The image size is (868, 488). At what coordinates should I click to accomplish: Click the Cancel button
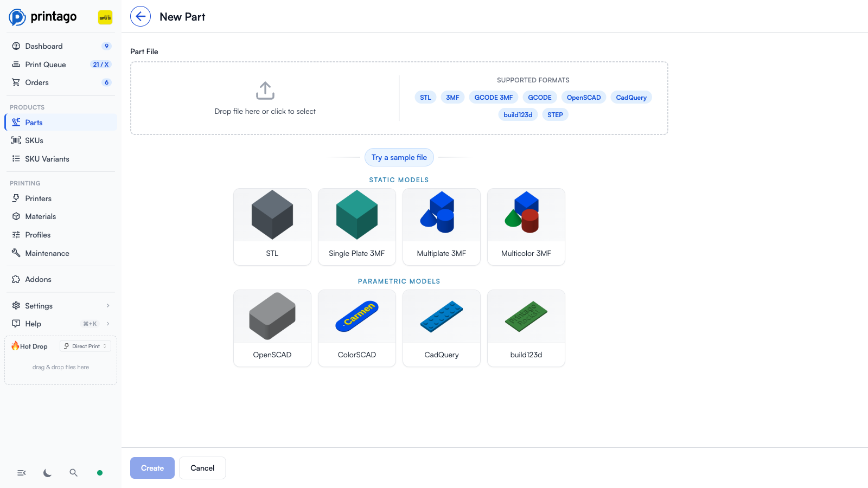(202, 468)
